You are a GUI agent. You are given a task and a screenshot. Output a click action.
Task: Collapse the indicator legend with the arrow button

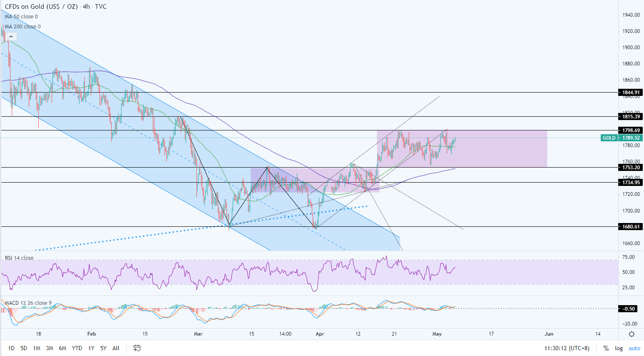[11, 37]
